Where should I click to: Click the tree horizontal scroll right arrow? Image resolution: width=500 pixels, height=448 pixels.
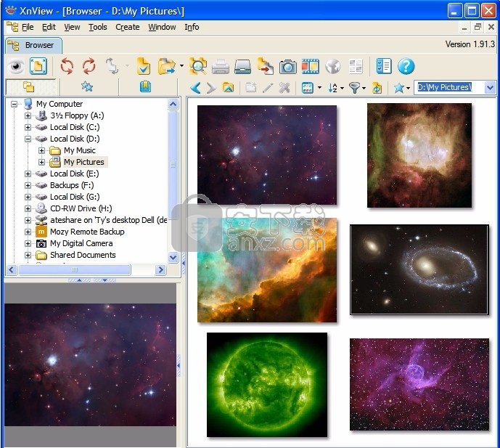[160, 270]
